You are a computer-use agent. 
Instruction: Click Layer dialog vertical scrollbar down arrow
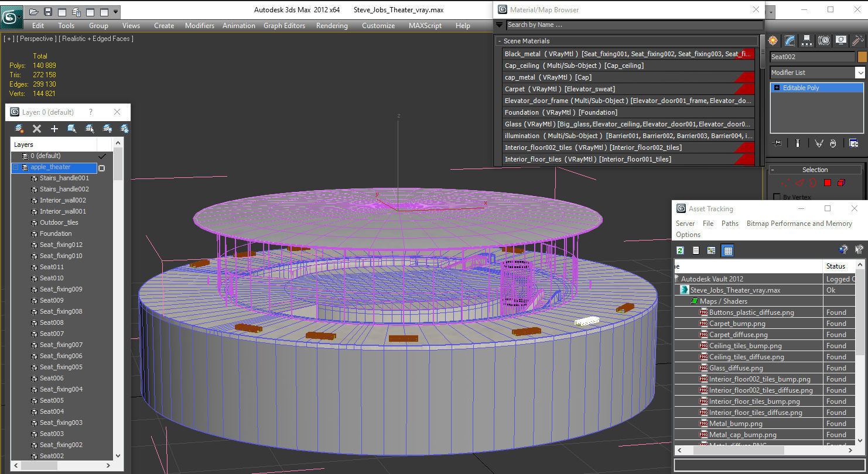pos(118,455)
